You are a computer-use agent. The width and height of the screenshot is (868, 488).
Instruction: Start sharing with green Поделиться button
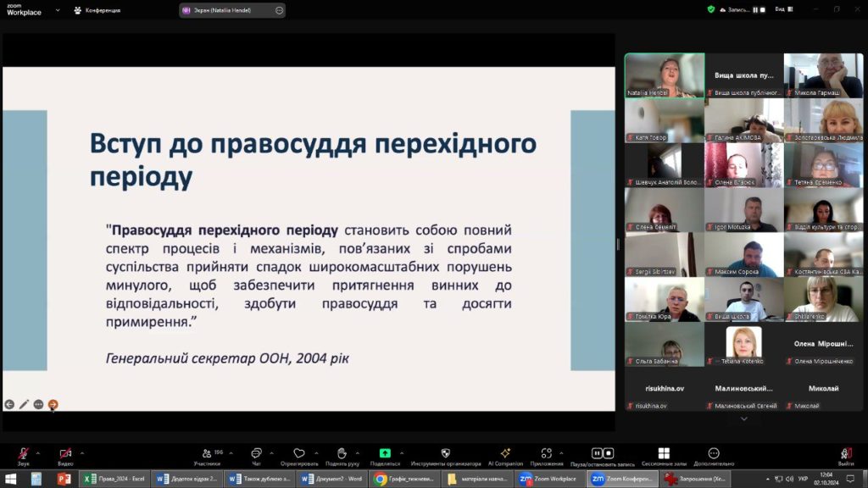pos(385,454)
